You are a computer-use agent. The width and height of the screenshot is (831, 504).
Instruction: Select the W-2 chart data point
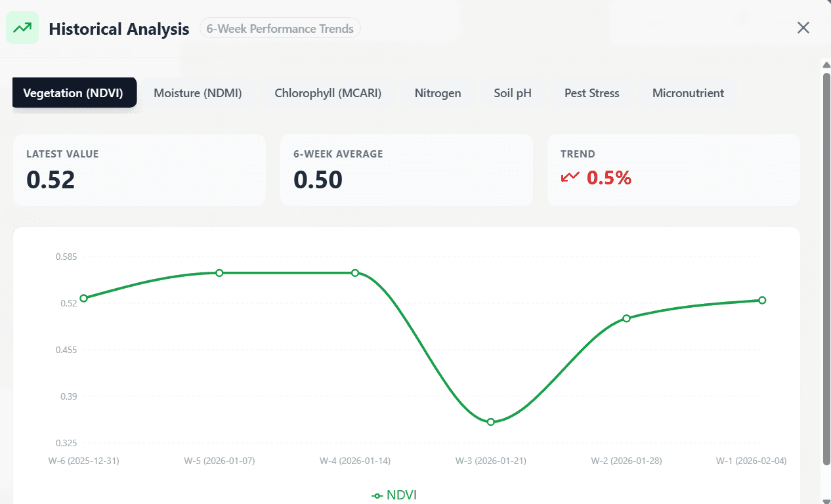(x=626, y=318)
